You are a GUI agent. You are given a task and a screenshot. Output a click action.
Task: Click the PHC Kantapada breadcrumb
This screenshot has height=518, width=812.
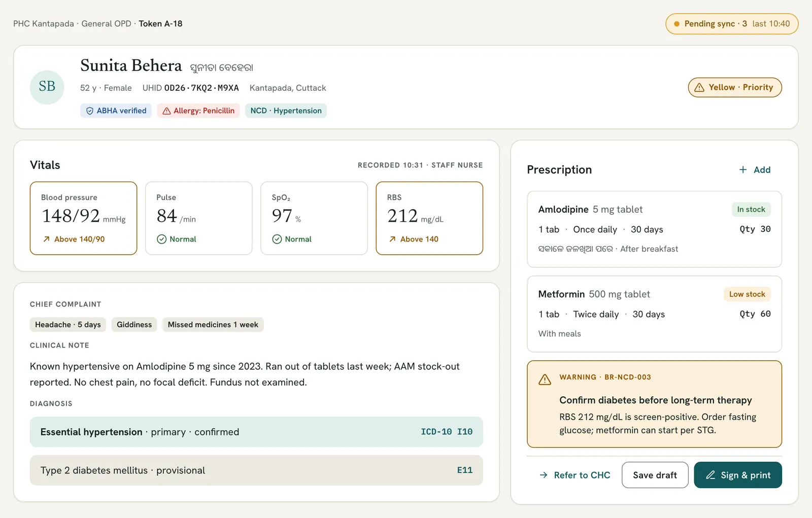pyautogui.click(x=44, y=24)
